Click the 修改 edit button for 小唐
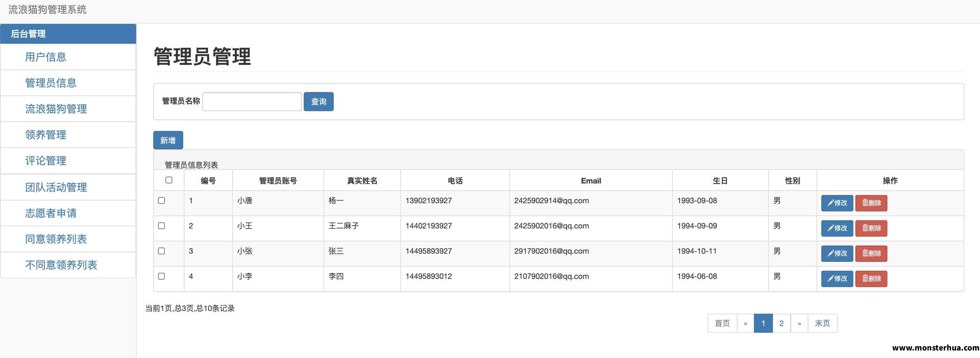 [837, 203]
